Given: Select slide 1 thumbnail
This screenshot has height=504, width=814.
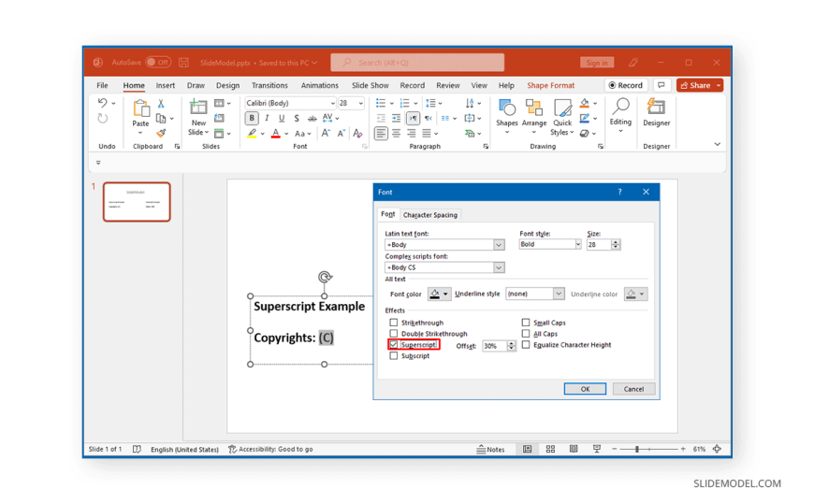Looking at the screenshot, I should pos(137,202).
